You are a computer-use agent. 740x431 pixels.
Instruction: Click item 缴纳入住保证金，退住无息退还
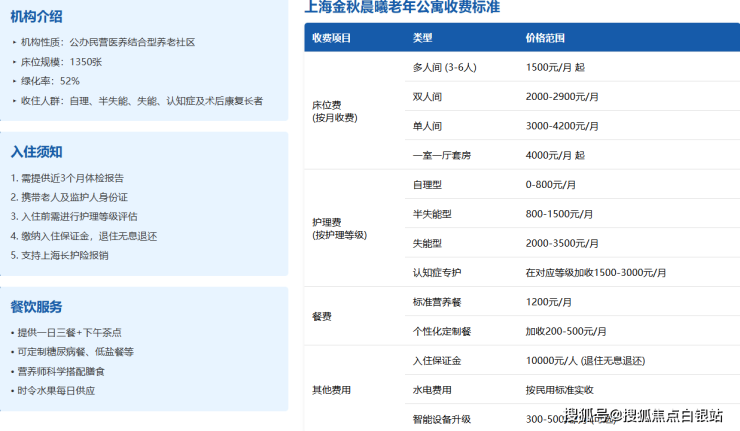84,236
